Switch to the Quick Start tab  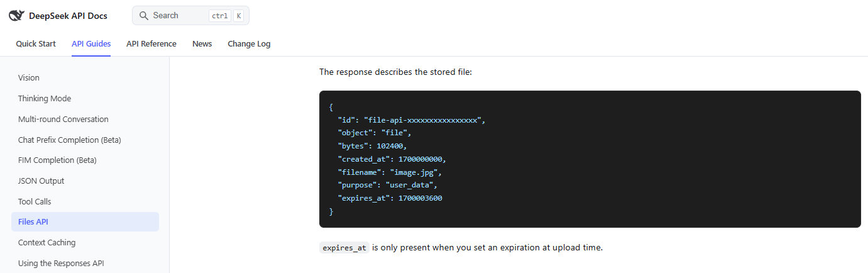tap(36, 44)
